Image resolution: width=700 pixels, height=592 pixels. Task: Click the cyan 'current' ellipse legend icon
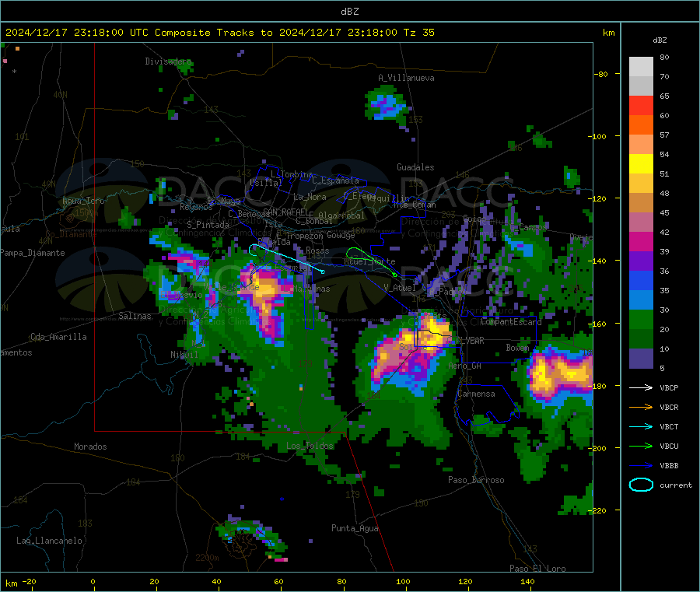(641, 485)
